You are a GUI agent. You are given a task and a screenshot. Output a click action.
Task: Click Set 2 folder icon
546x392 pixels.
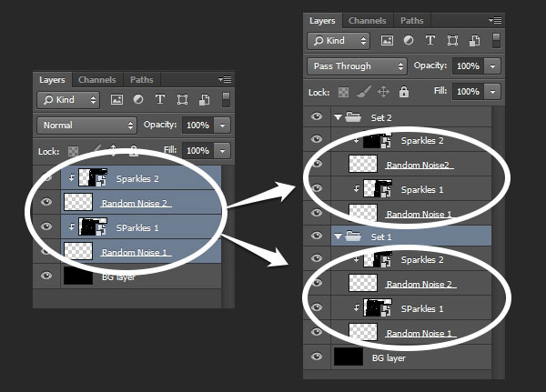[x=353, y=117]
